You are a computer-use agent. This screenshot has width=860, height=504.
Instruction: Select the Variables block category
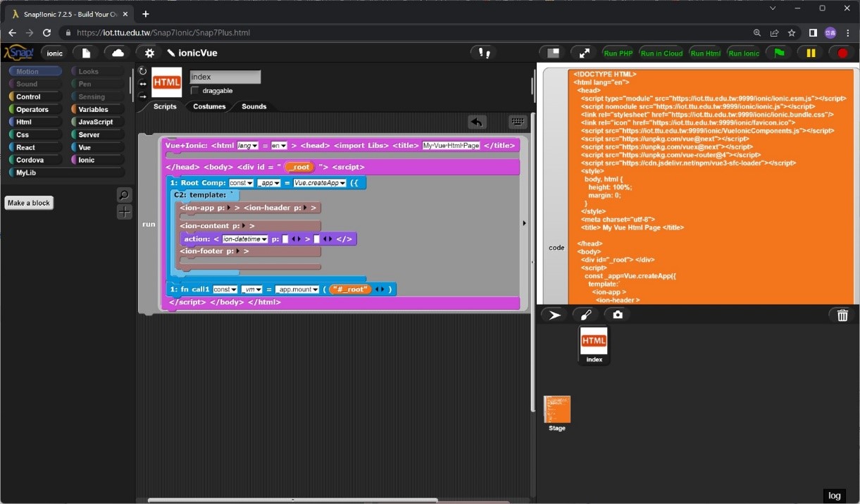pos(97,109)
